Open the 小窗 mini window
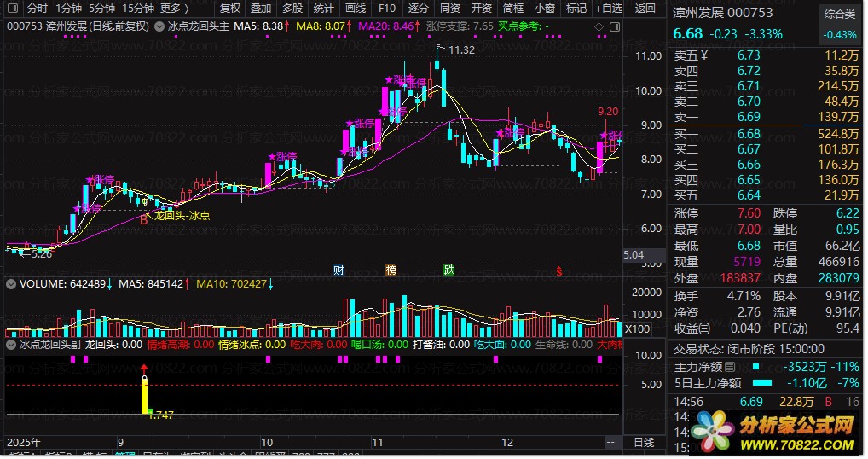 (x=545, y=9)
